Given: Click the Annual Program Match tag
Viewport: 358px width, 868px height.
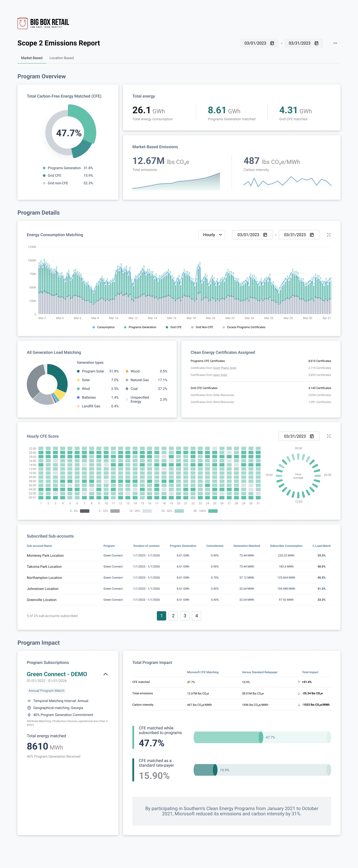Looking at the screenshot, I should point(46,691).
